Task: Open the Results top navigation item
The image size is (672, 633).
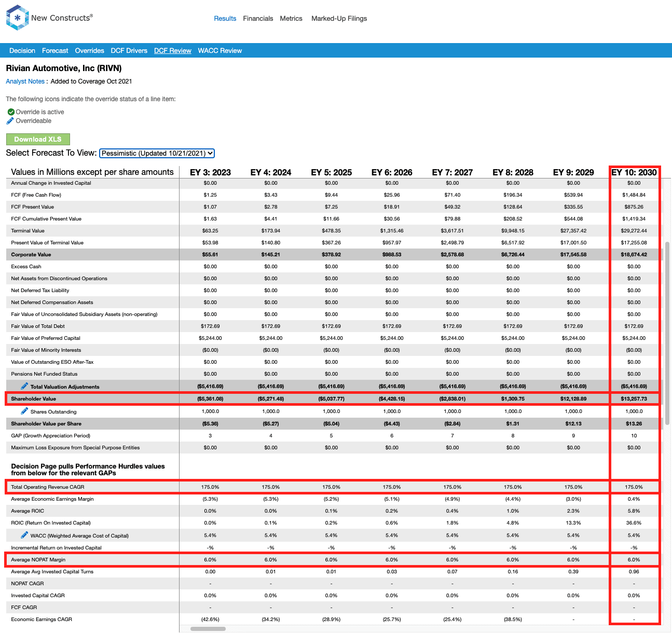Action: pos(225,18)
